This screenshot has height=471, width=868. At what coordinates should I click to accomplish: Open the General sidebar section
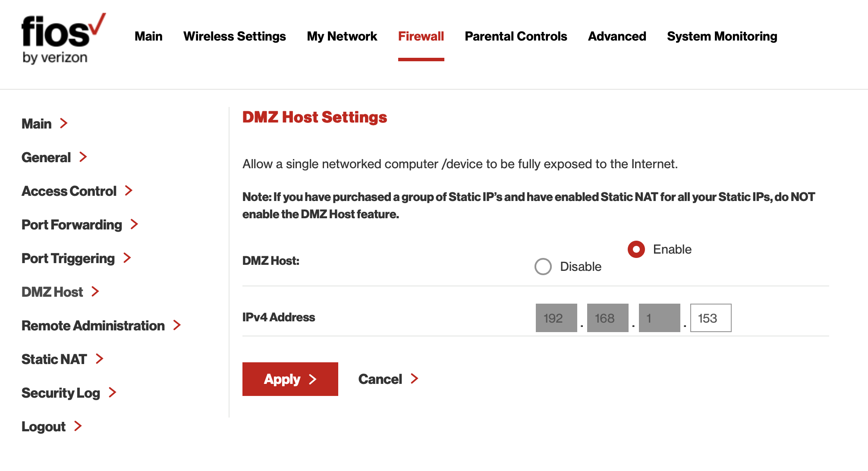[46, 157]
